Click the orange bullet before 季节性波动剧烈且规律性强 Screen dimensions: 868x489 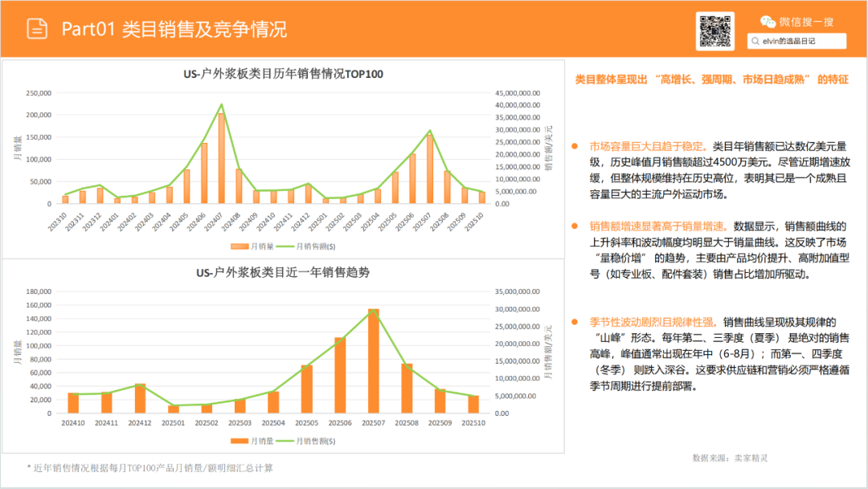(x=575, y=321)
